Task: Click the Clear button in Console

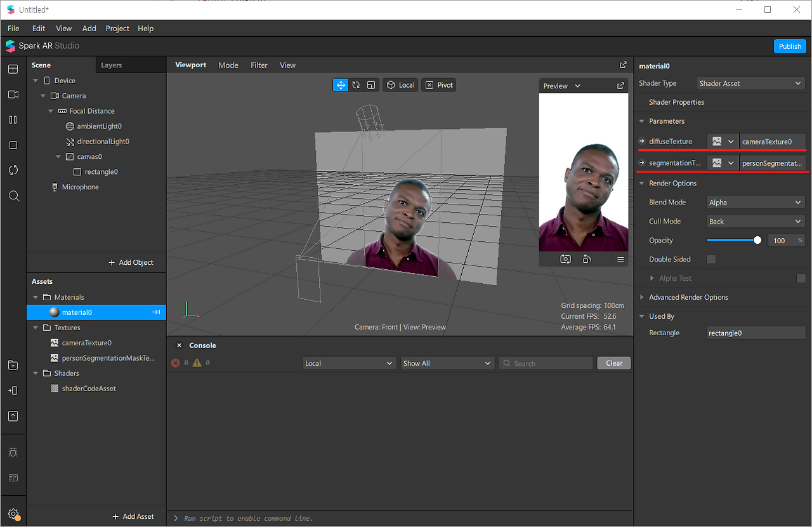Action: 613,363
